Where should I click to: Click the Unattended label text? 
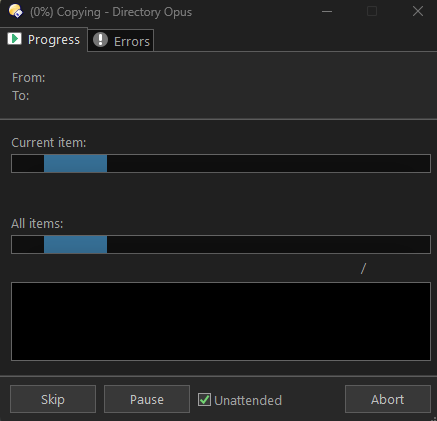248,400
